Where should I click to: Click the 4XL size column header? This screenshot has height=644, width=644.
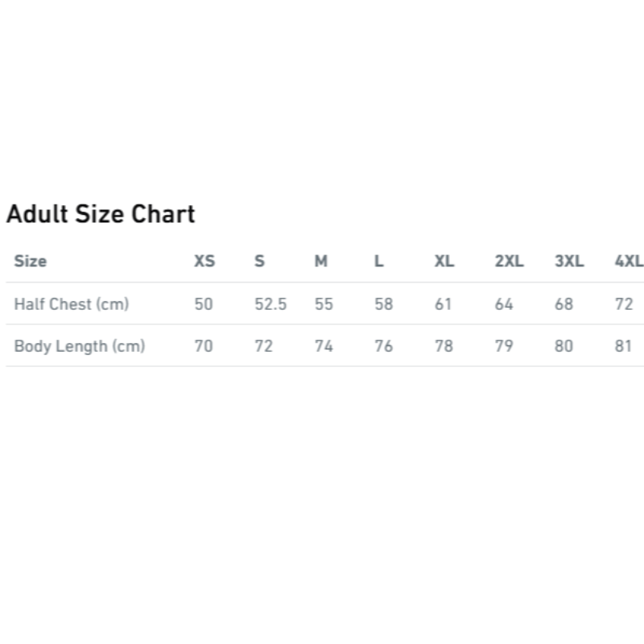pyautogui.click(x=629, y=261)
